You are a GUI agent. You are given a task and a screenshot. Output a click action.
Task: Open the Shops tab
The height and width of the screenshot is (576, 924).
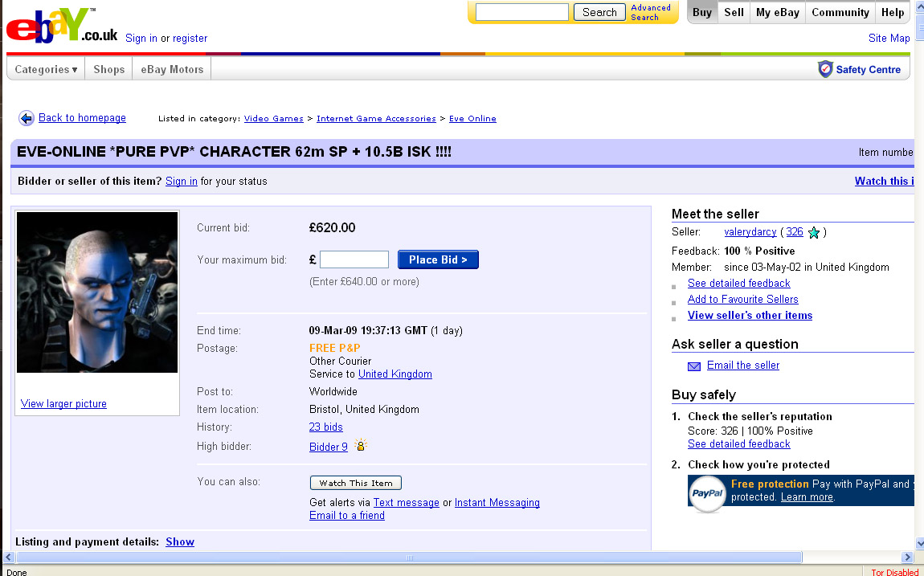[x=109, y=69]
